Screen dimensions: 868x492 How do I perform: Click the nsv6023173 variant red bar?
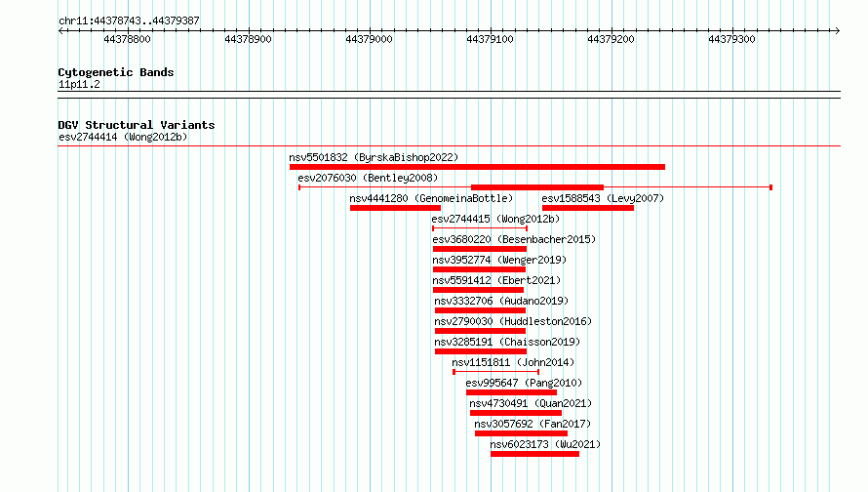coord(534,454)
